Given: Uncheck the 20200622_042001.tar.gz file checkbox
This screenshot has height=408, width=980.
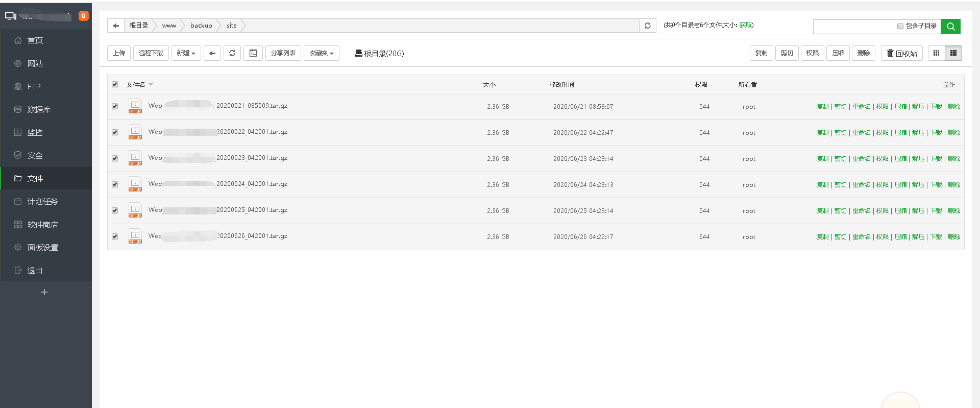Looking at the screenshot, I should pyautogui.click(x=115, y=132).
